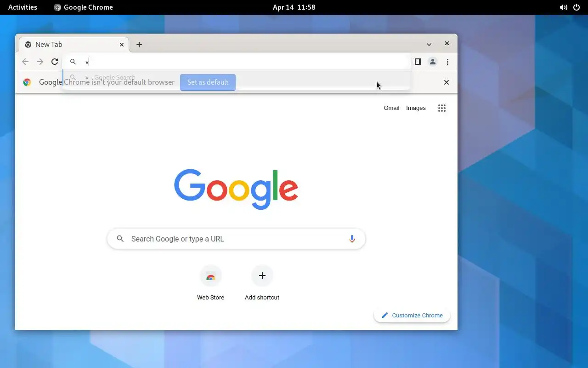Click the Add shortcut tile

[x=262, y=283]
